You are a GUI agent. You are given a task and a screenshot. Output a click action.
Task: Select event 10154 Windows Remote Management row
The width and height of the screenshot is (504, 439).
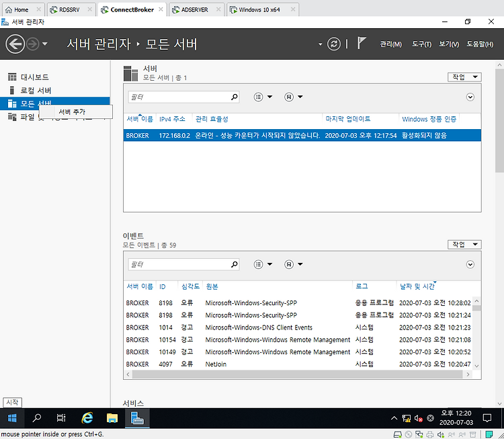click(x=298, y=340)
